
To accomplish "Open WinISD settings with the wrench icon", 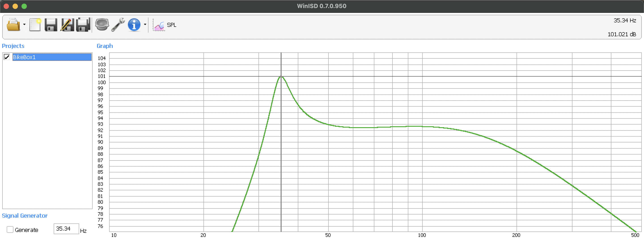I will click(118, 25).
